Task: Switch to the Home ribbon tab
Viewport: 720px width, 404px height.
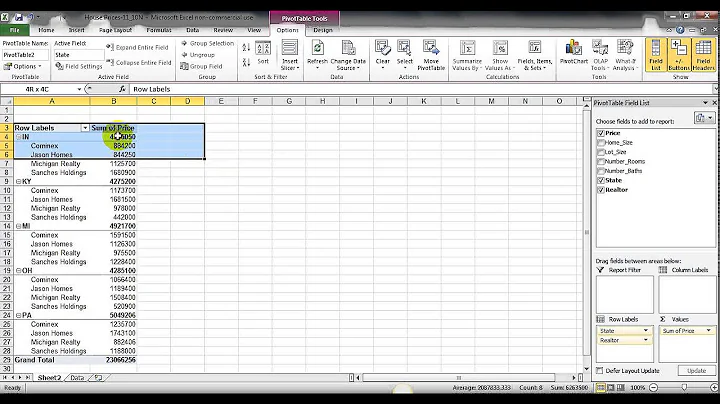Action: 46,30
